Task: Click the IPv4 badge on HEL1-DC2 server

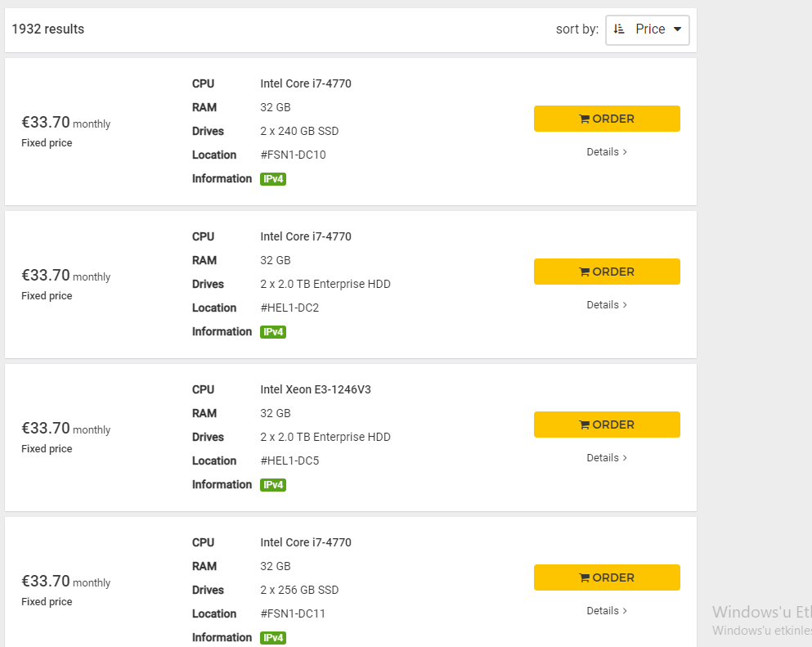Action: (x=273, y=331)
